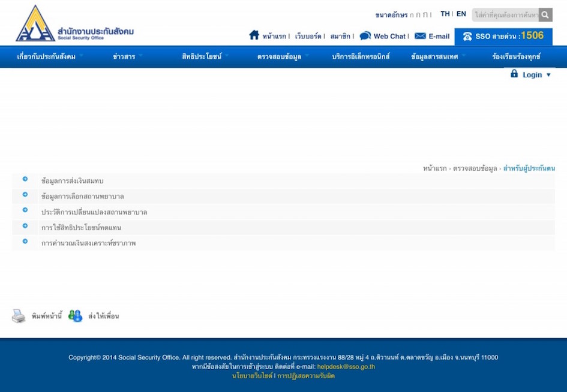Click into the search input field

pos(505,15)
